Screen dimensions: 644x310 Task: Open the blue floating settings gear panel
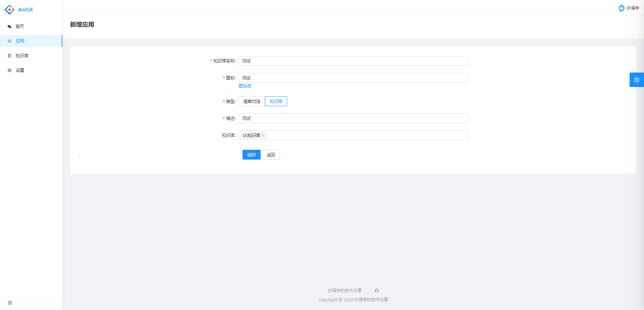point(636,80)
